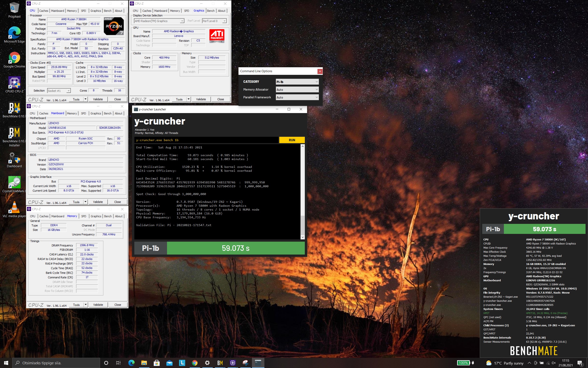Open the Lenovo L app on the taskbar
Screen dimensions: 588x368
(182, 363)
